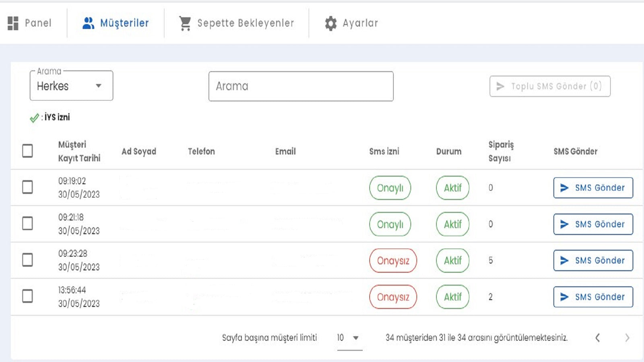Click order count 2 in 13:56:44 row
The image size is (644, 362).
[491, 297]
